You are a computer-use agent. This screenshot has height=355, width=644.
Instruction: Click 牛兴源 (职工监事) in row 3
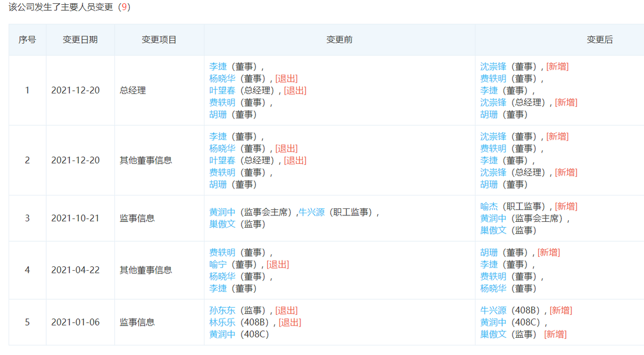click(312, 212)
